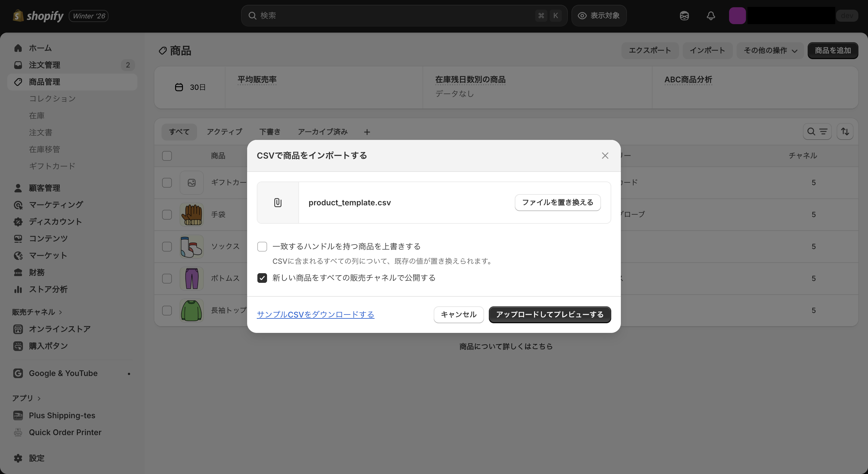Select the ディスカウント sidebar icon
This screenshot has height=474, width=868.
click(18, 222)
